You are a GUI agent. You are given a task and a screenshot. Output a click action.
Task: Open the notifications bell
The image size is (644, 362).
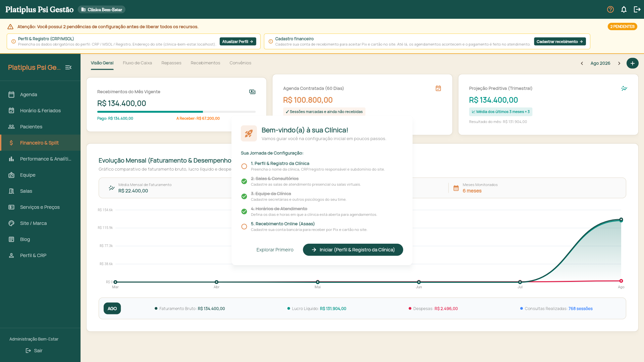624,9
